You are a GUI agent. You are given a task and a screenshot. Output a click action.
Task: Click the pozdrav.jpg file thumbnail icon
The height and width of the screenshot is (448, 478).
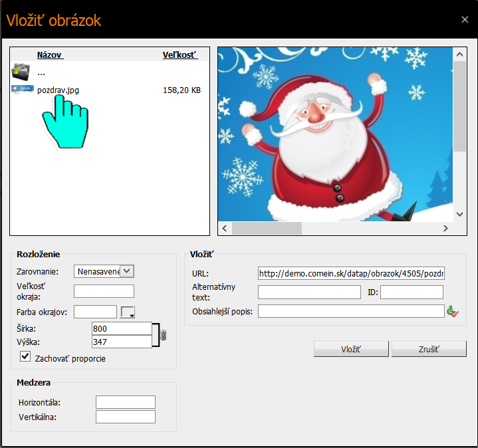21,89
